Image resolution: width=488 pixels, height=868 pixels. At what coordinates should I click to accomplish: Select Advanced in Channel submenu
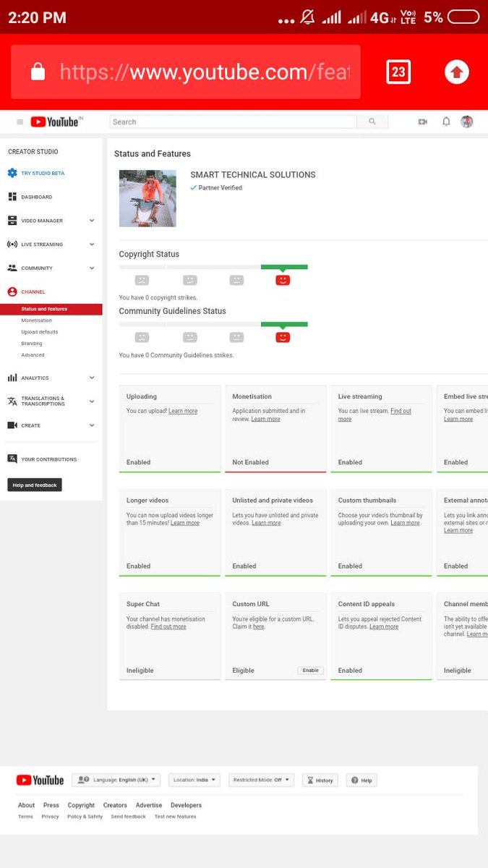(x=33, y=355)
